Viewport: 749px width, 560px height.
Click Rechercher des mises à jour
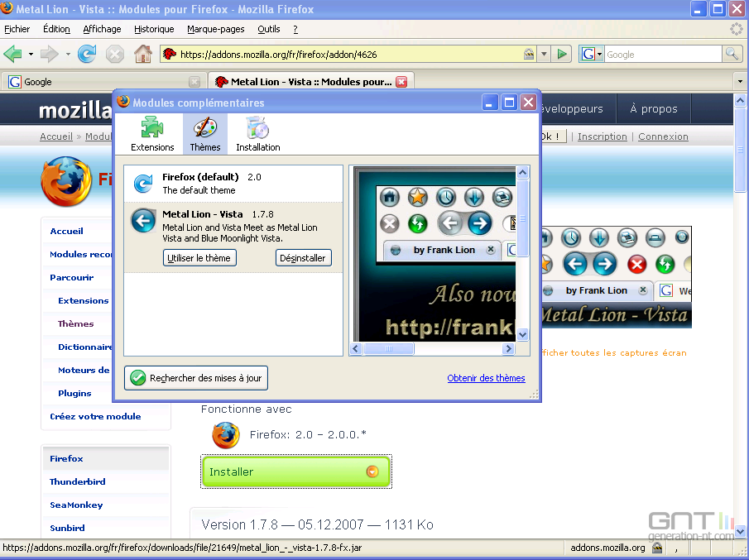pos(196,378)
